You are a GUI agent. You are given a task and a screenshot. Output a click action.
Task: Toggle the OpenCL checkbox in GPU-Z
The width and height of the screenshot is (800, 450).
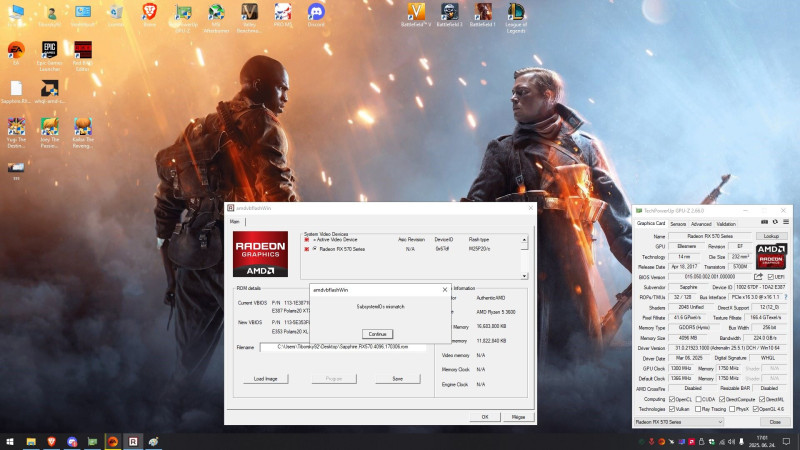672,399
